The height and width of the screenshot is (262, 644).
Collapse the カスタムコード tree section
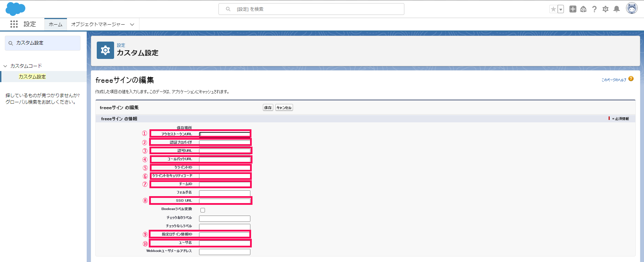[5, 66]
